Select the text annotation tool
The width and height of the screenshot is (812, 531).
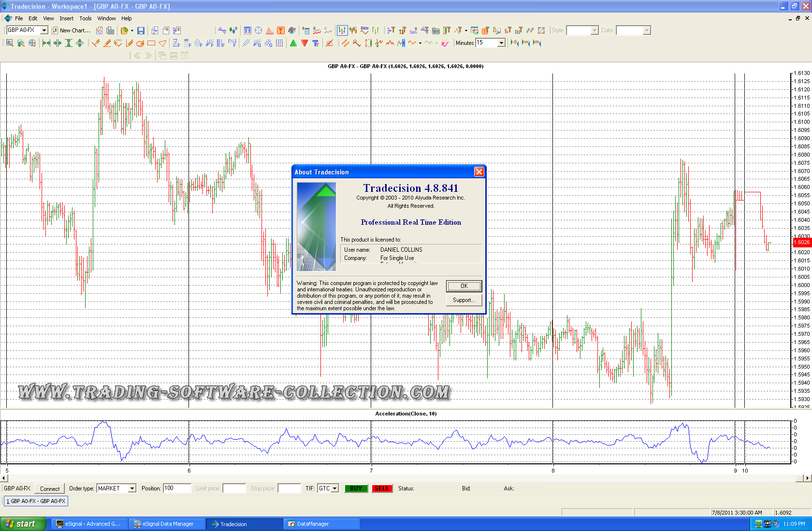pos(316,43)
